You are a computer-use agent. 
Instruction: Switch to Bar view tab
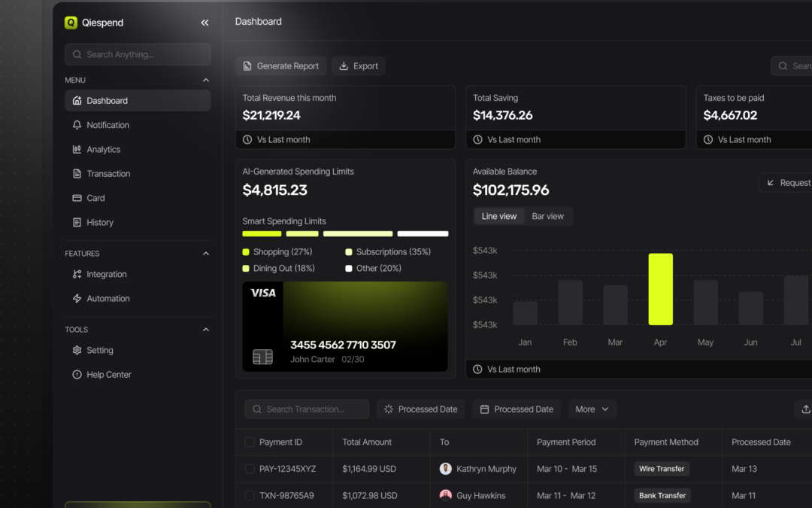point(547,217)
